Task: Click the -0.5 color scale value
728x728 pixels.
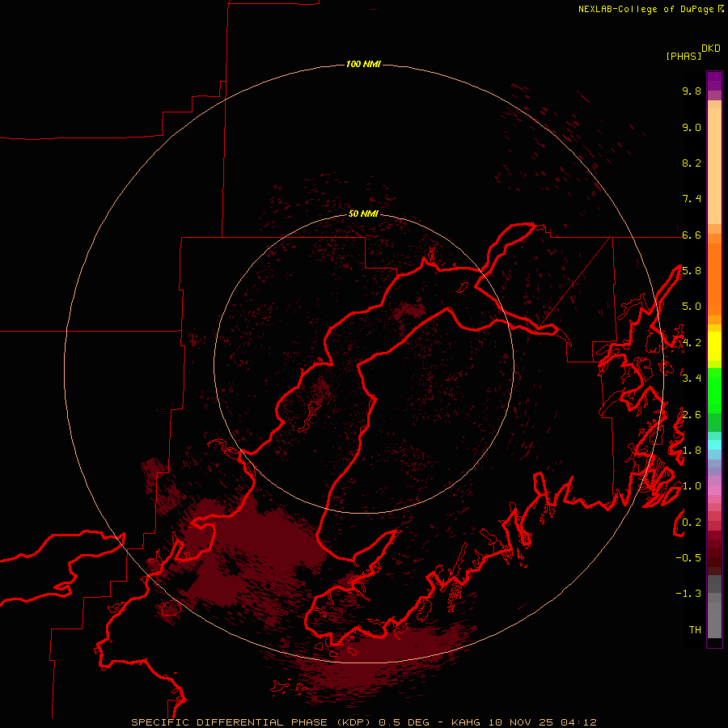Action: 688,558
